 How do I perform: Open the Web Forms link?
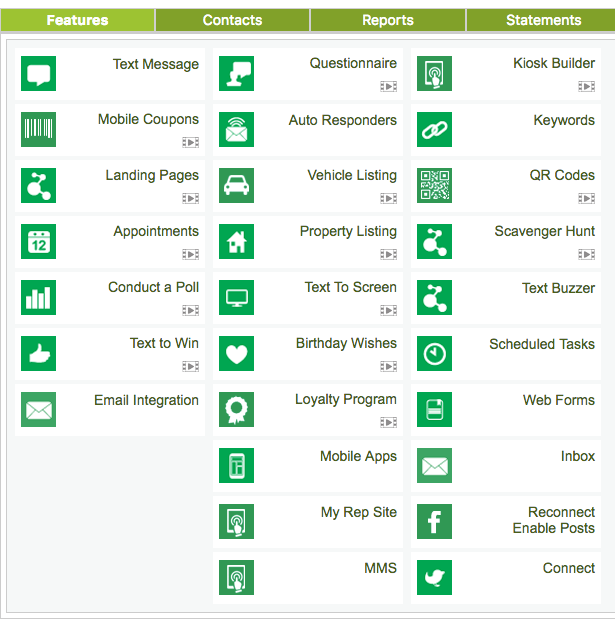tap(559, 400)
